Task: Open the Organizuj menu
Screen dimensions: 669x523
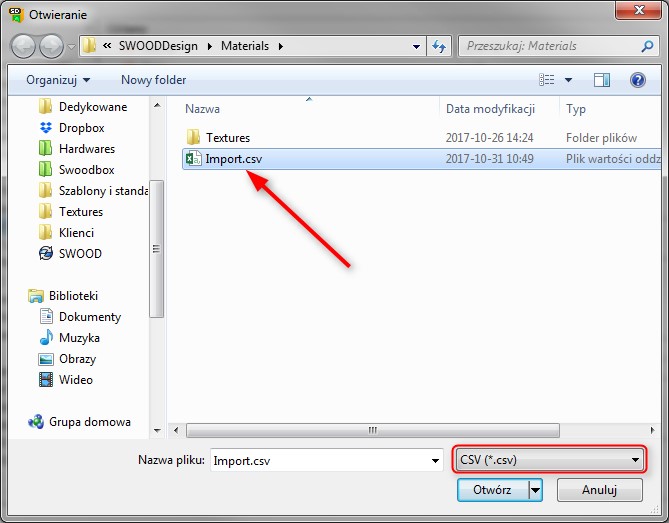Action: [x=58, y=80]
